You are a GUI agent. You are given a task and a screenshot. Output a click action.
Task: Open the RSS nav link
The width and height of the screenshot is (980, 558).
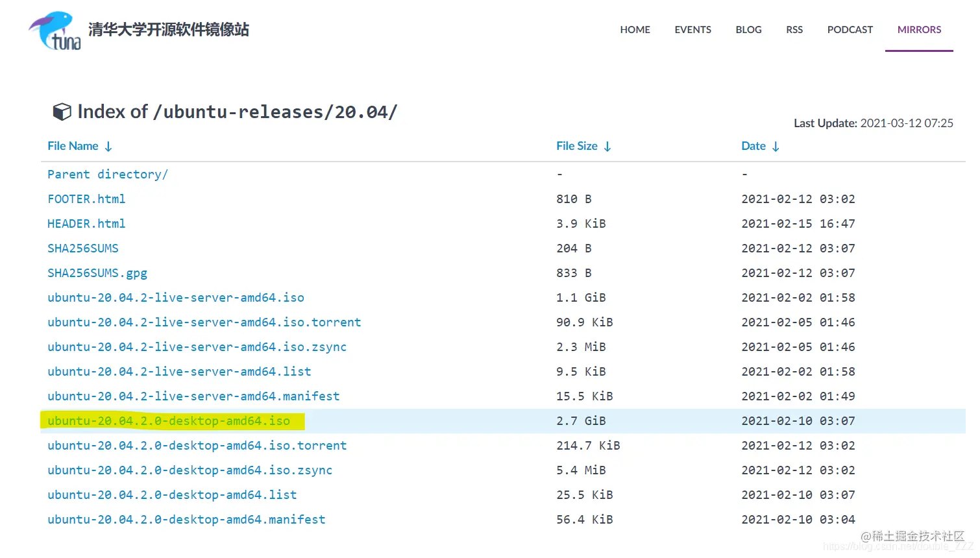(x=794, y=30)
